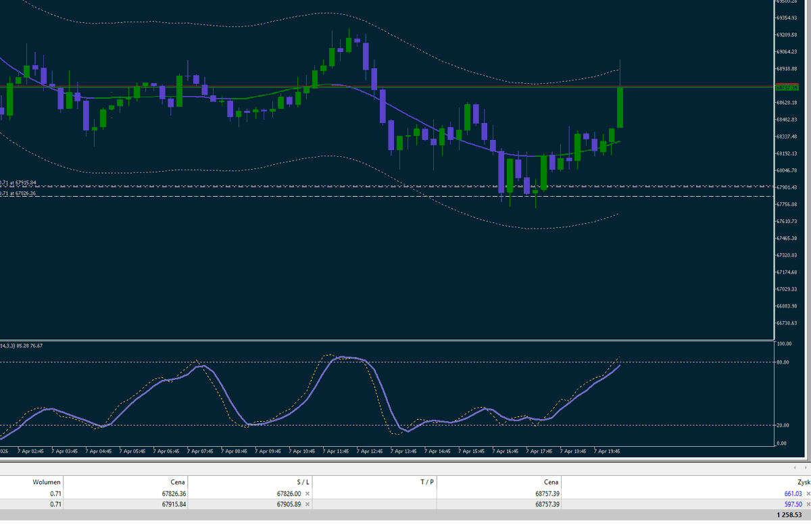Click the Cena column header

pos(178,482)
